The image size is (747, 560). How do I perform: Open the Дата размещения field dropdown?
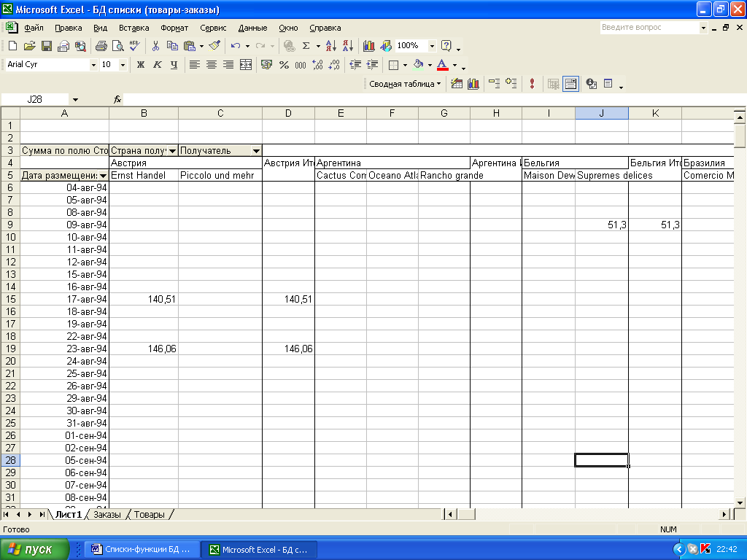[x=103, y=176]
